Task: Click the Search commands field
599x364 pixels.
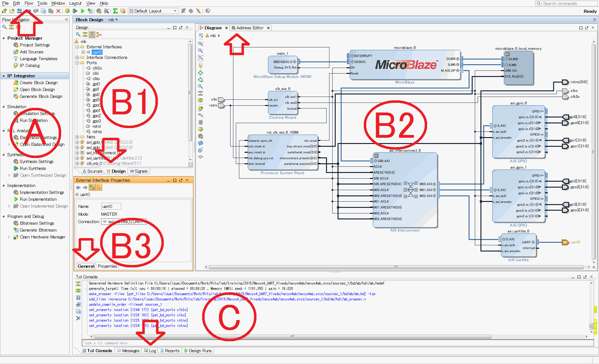Action: (566, 3)
